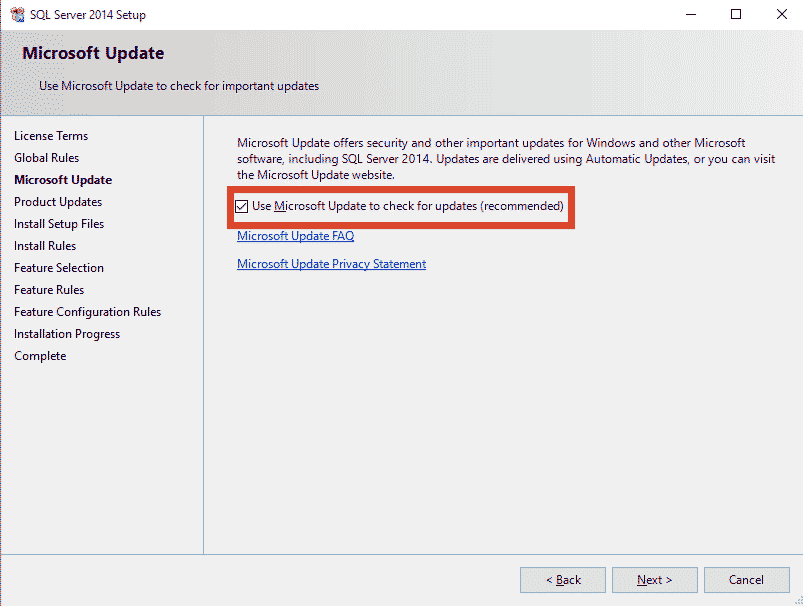Click the Back button
803x606 pixels.
click(x=562, y=579)
